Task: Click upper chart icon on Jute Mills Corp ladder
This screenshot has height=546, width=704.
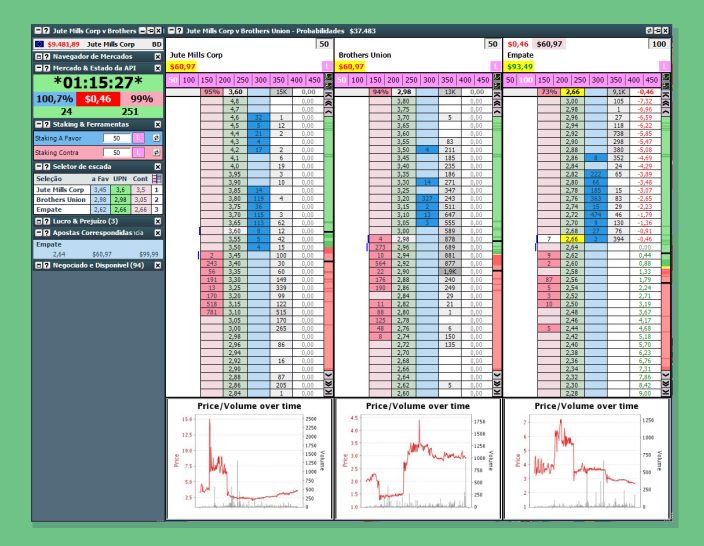Action: 328,77
